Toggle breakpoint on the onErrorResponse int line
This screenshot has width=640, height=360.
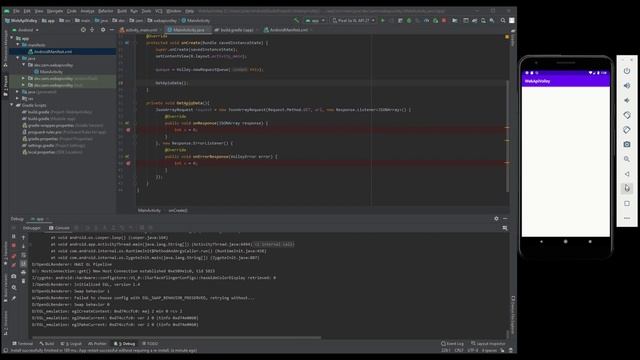pos(128,163)
